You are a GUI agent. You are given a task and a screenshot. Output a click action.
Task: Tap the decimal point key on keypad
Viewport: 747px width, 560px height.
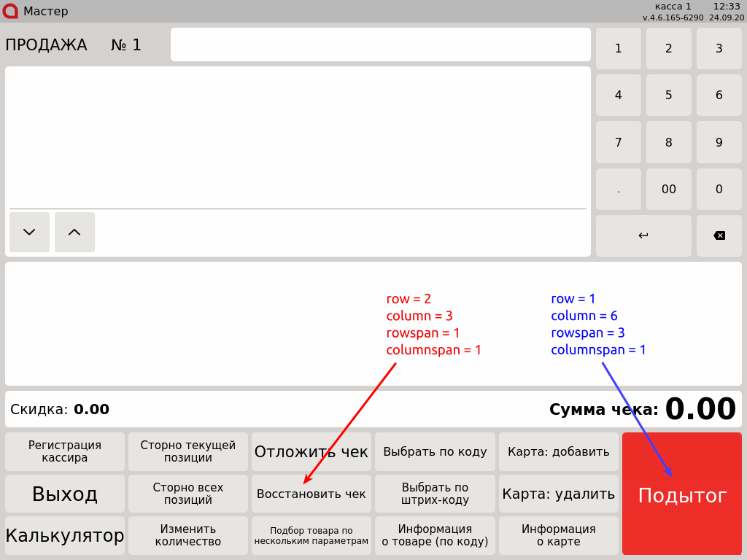(x=619, y=189)
